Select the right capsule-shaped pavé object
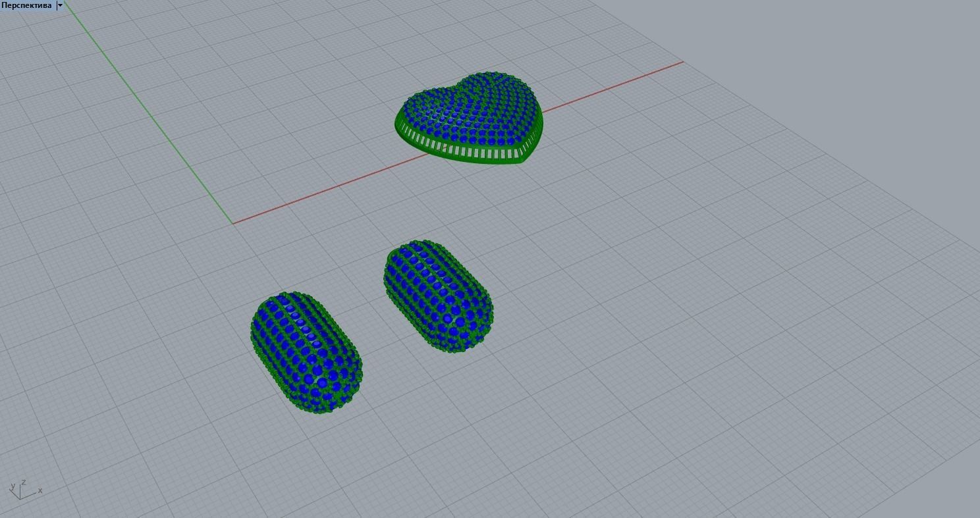Image resolution: width=980 pixels, height=518 pixels. tap(438, 297)
